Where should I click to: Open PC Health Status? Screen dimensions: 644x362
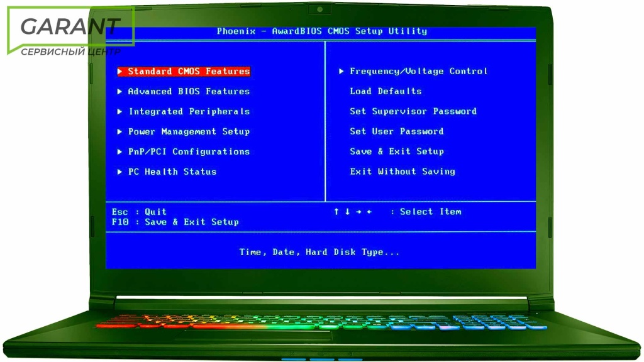[172, 172]
